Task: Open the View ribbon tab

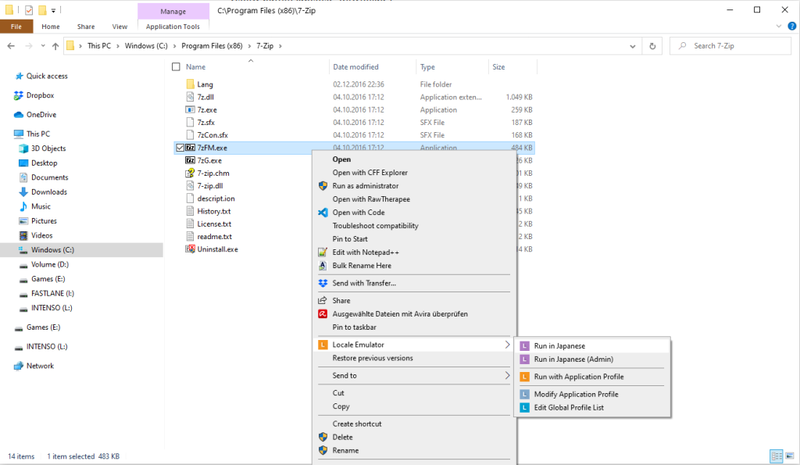Action: (119, 27)
